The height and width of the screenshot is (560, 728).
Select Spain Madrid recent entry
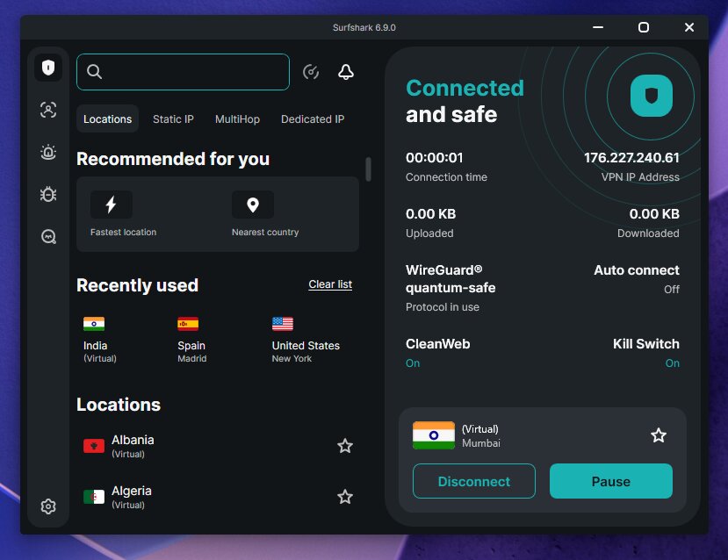(x=192, y=340)
